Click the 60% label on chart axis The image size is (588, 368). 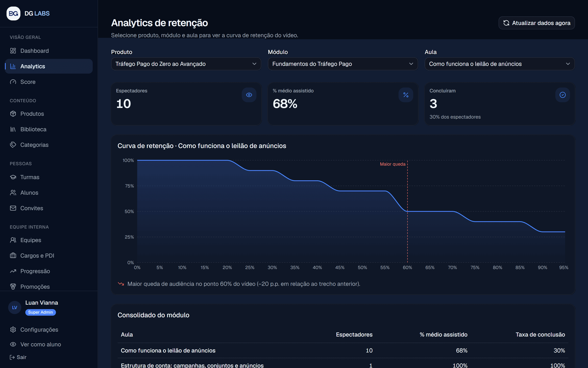pos(408,267)
